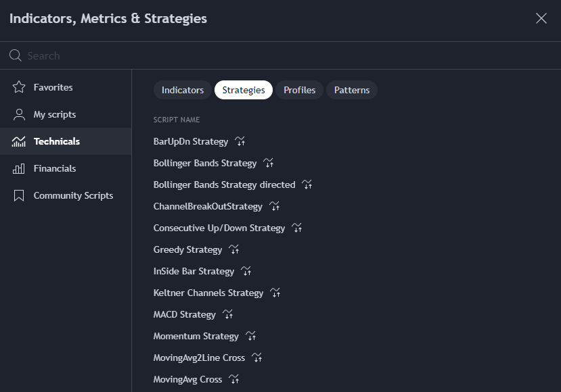This screenshot has height=392, width=561.
Task: Add the Keltner Channels Strategy
Action: coord(208,293)
